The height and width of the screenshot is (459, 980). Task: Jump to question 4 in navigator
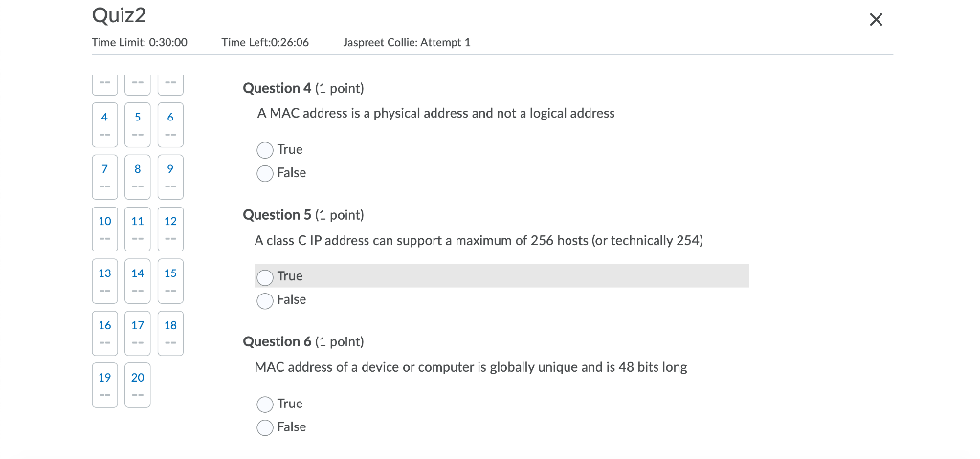pos(104,124)
